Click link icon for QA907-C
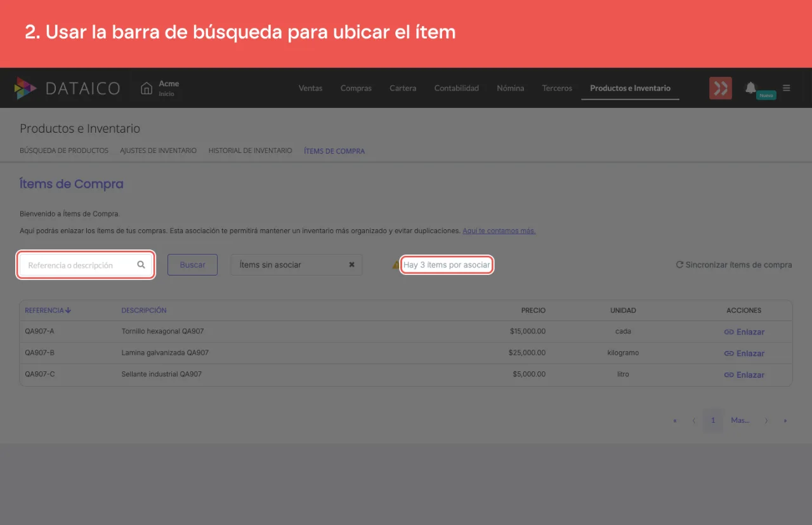812x525 pixels. click(729, 375)
